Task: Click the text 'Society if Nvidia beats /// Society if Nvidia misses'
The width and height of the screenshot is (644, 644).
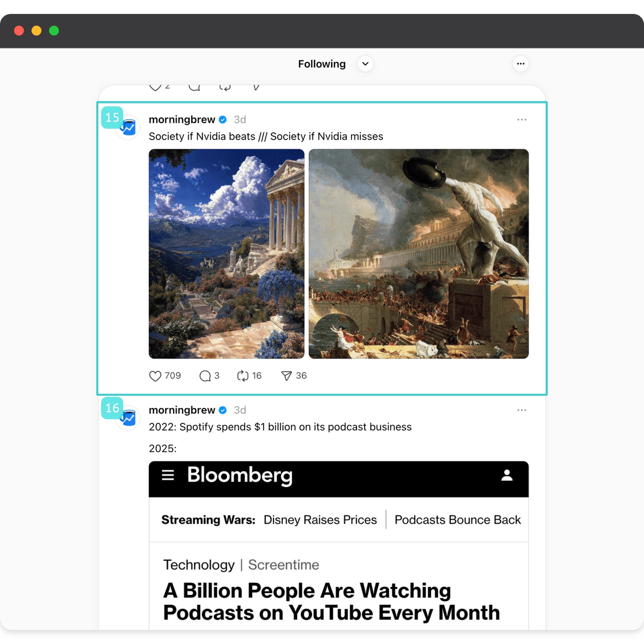Action: 266,136
